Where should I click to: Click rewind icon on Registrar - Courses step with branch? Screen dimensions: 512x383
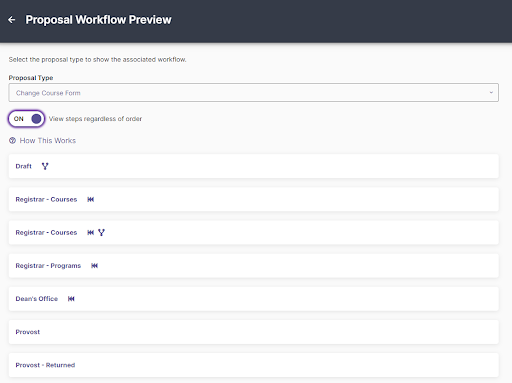click(x=91, y=232)
